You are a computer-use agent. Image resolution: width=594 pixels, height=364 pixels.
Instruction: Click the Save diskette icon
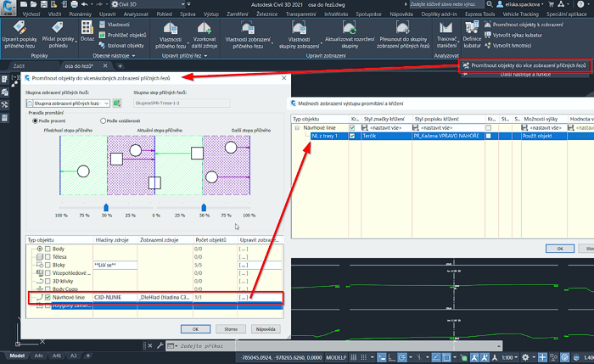click(x=43, y=4)
